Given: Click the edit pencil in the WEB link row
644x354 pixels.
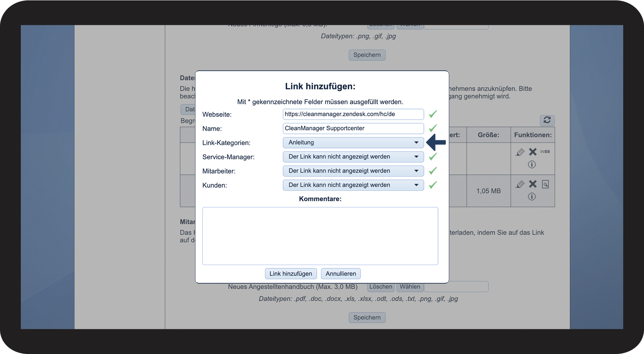Looking at the screenshot, I should (520, 152).
